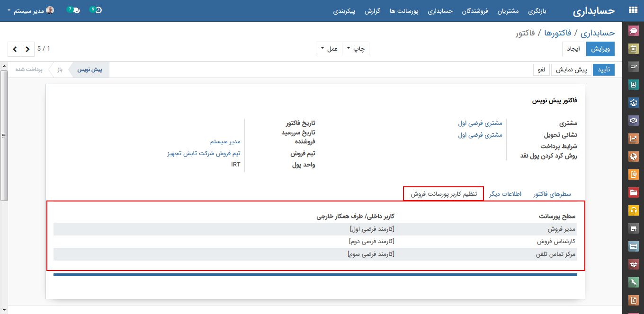The image size is (644, 314).
Task: Switch to the اطلاعات دیگر tab
Action: tap(505, 194)
